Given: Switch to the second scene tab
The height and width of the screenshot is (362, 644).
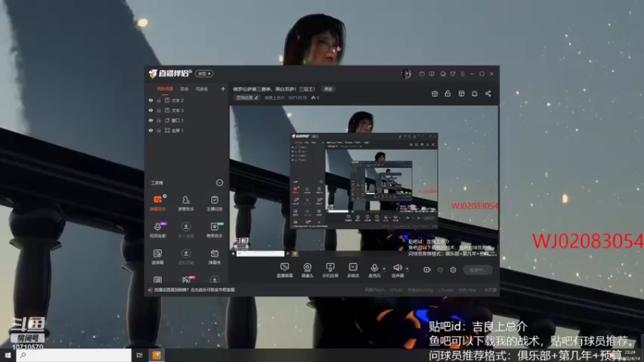Looking at the screenshot, I should click(x=184, y=88).
